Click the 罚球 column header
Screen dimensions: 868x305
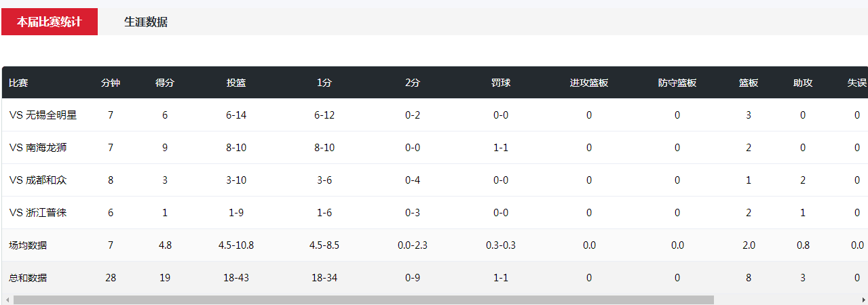(x=501, y=83)
